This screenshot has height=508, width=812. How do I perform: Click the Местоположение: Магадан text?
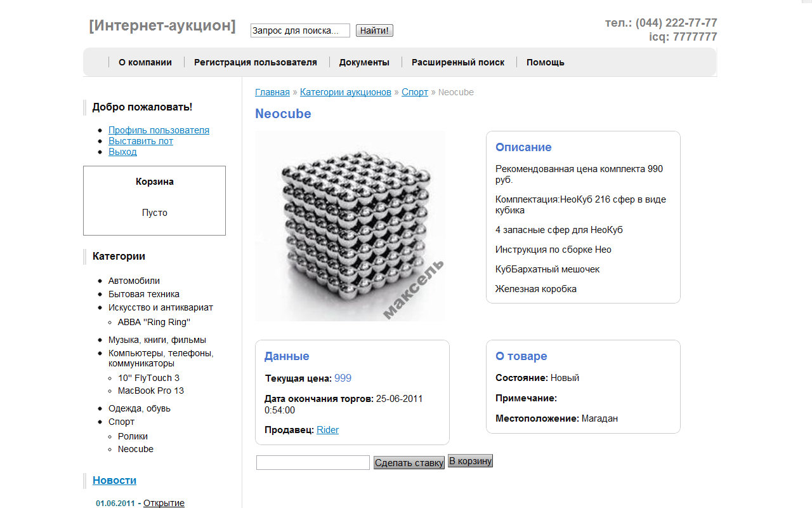point(556,418)
